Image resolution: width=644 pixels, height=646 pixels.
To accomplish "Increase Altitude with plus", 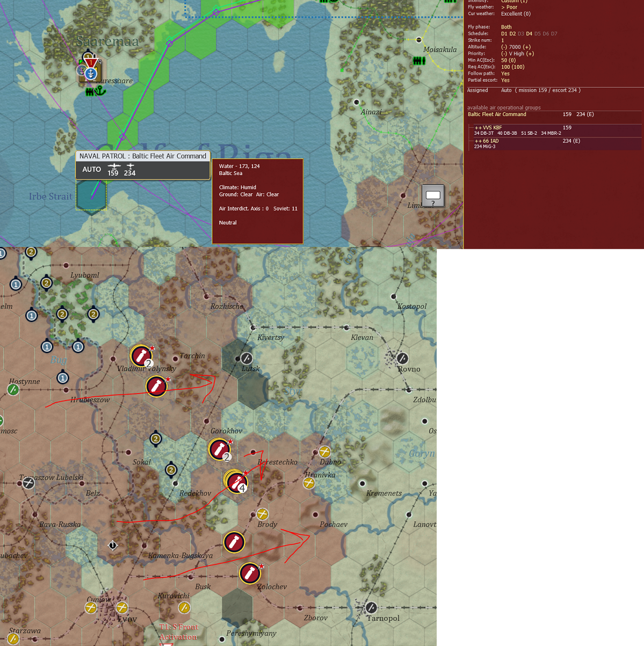I will pos(527,47).
